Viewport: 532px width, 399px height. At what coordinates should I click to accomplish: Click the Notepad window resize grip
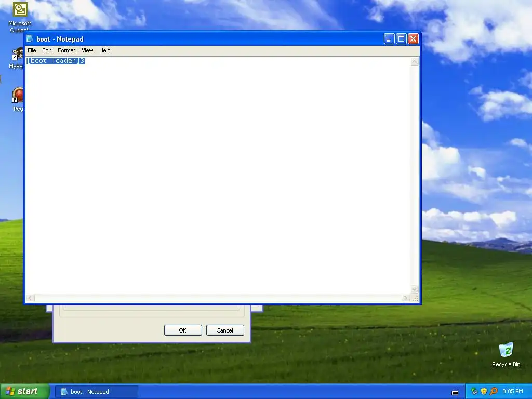[415, 299]
